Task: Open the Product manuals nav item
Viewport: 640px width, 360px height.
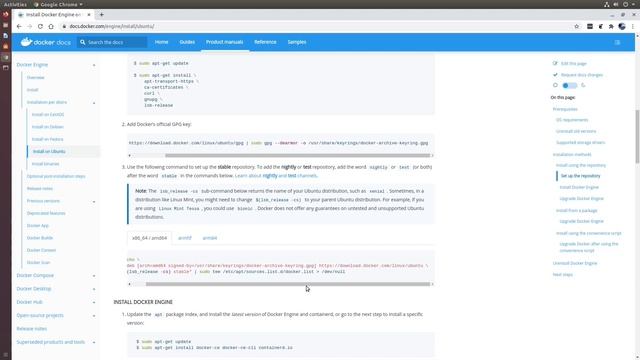Action: (224, 42)
